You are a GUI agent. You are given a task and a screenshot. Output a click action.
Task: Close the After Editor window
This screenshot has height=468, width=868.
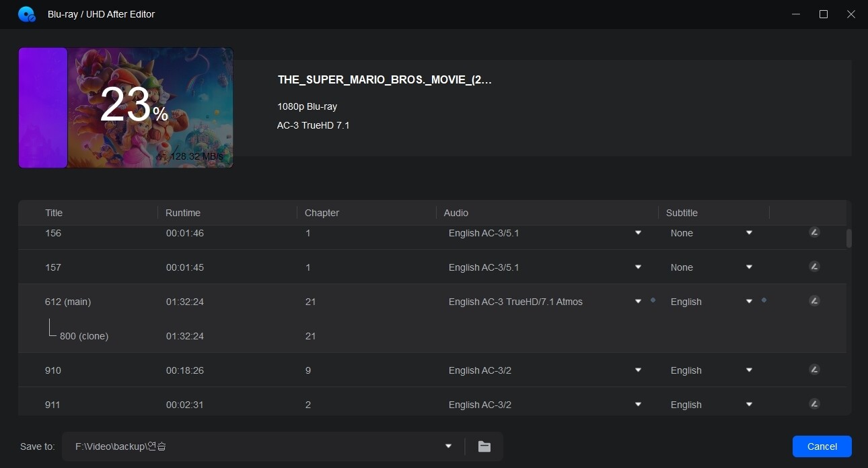point(851,14)
